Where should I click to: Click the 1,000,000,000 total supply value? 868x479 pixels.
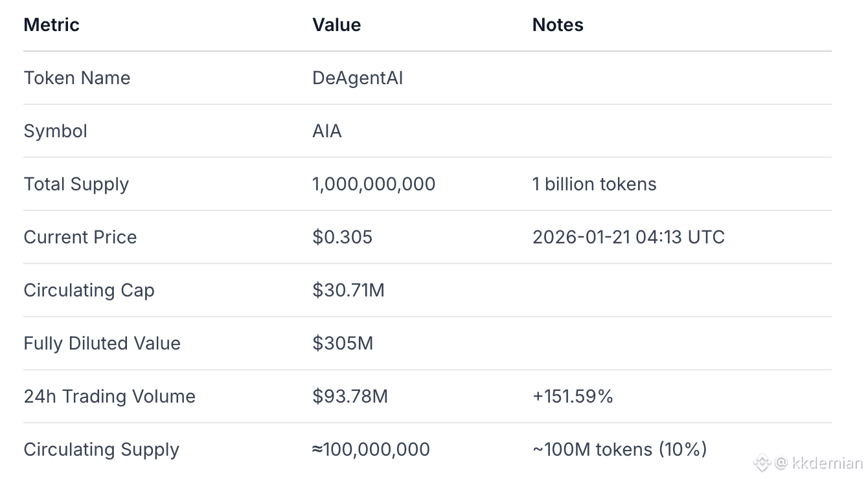pyautogui.click(x=374, y=184)
